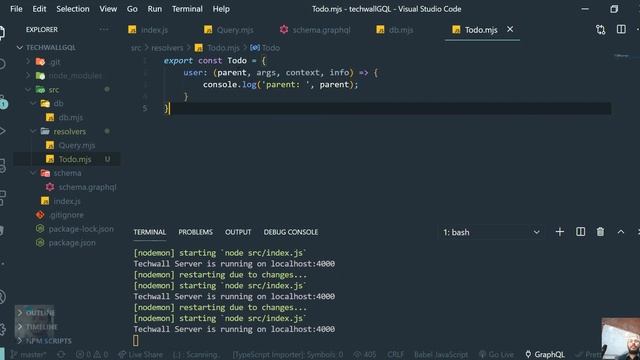Open Explorer more actions ellipsis
The height and width of the screenshot is (360, 640).
point(104,29)
